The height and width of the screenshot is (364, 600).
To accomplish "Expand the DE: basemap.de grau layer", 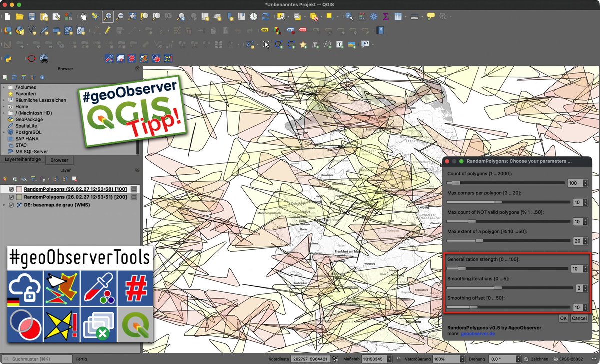I will pos(4,205).
